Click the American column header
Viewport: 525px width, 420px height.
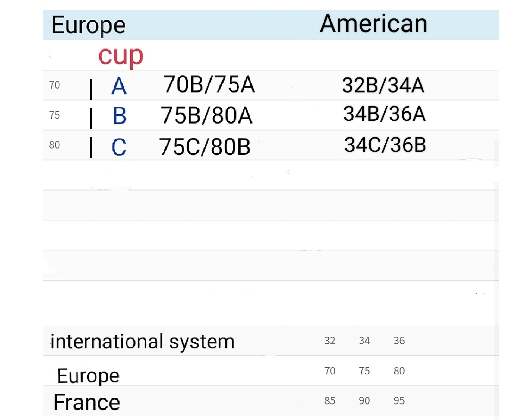[x=374, y=23]
